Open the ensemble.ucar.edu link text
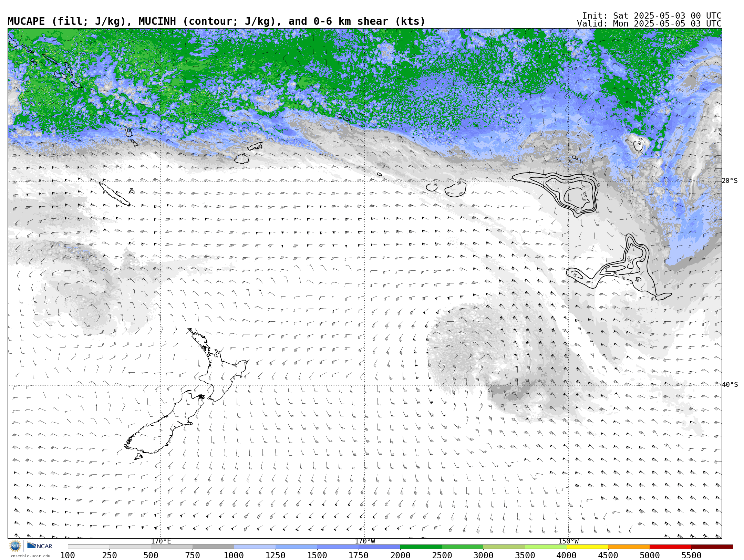 [30, 556]
